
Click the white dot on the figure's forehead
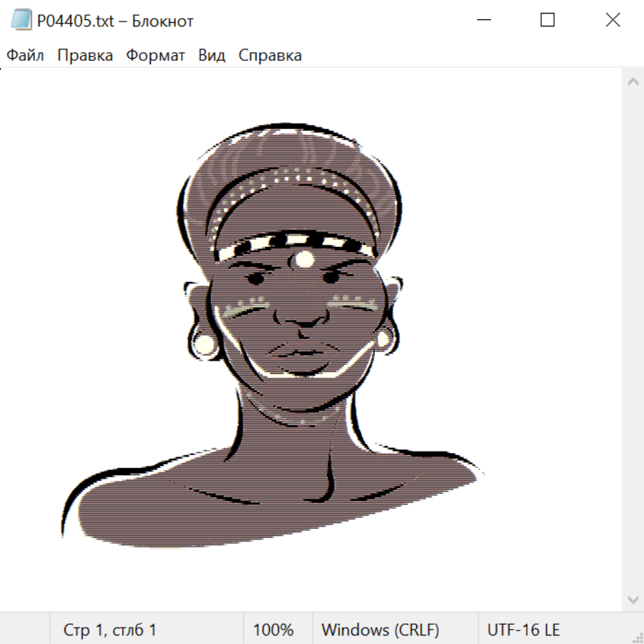pos(305,259)
